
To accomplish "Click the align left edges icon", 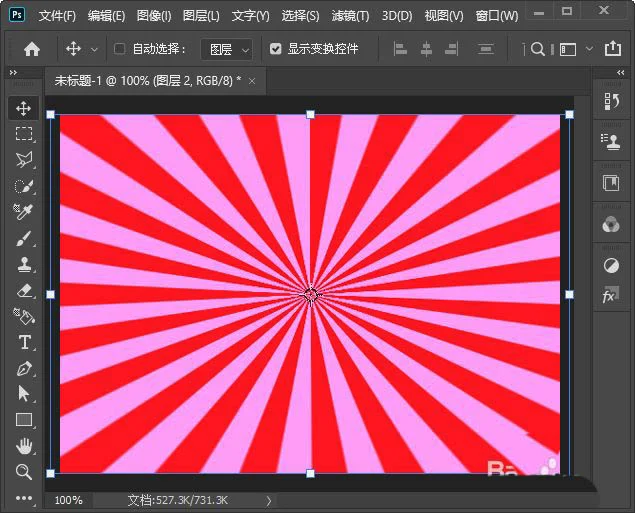I will click(x=400, y=49).
